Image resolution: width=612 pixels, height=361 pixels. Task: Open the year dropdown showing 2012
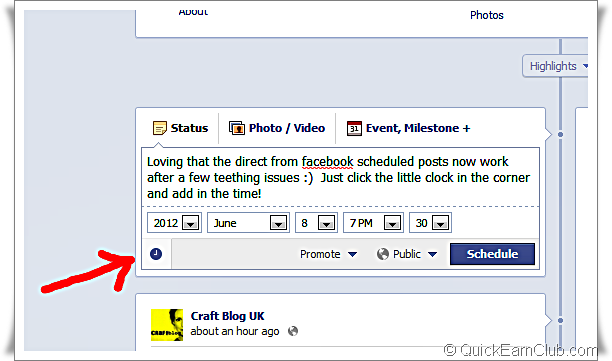click(174, 223)
